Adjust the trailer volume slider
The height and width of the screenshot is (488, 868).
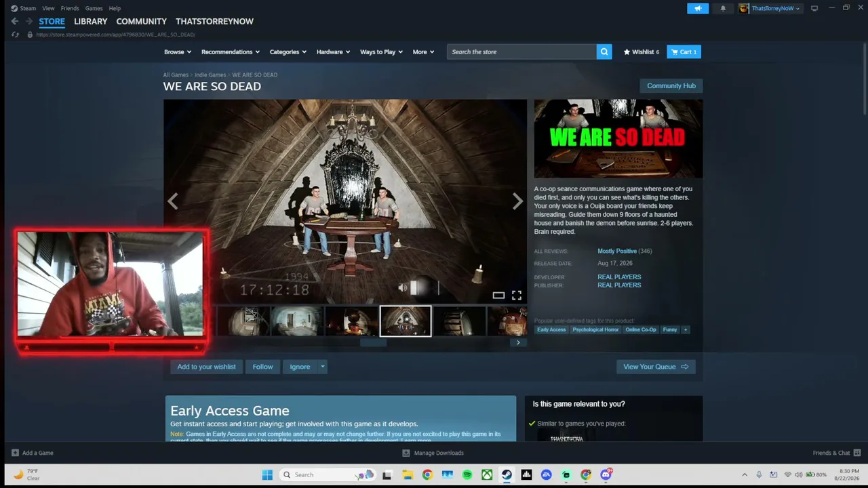pos(425,288)
